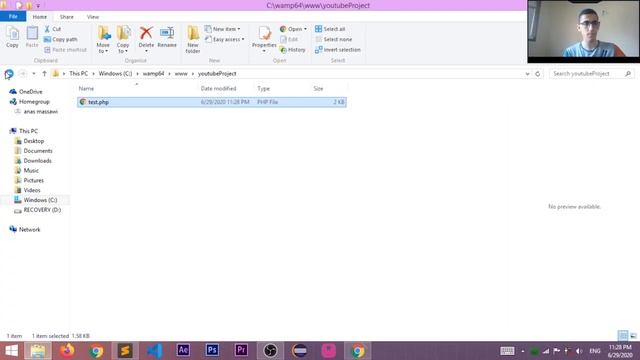
Task: Create a New folder
Action: 193,39
